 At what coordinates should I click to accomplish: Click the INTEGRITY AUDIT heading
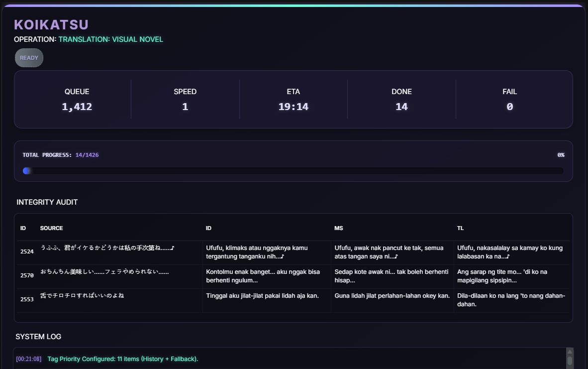click(47, 202)
